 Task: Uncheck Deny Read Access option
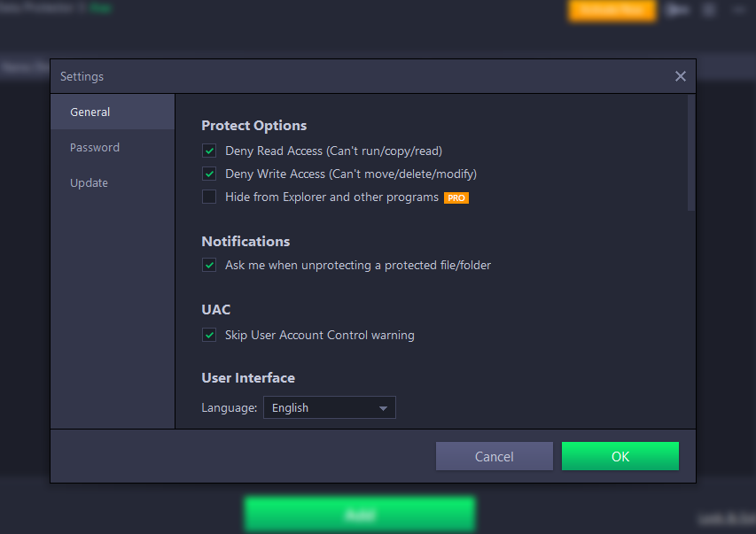click(209, 151)
